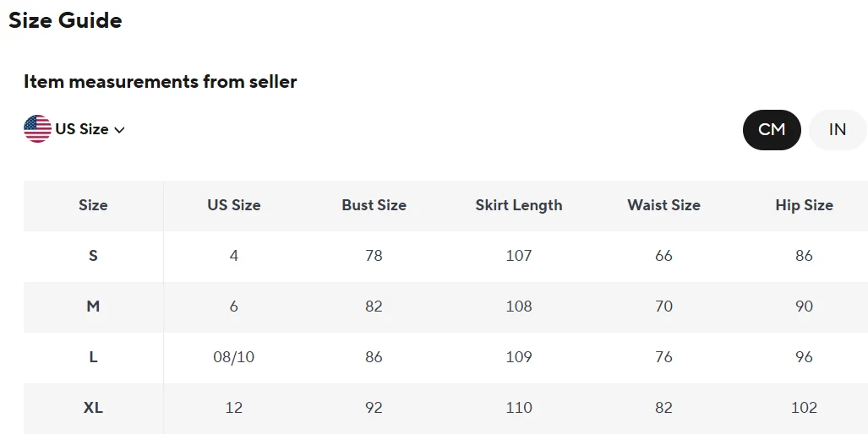Expand the US Size chevron arrow
This screenshot has height=434, width=868.
[119, 130]
